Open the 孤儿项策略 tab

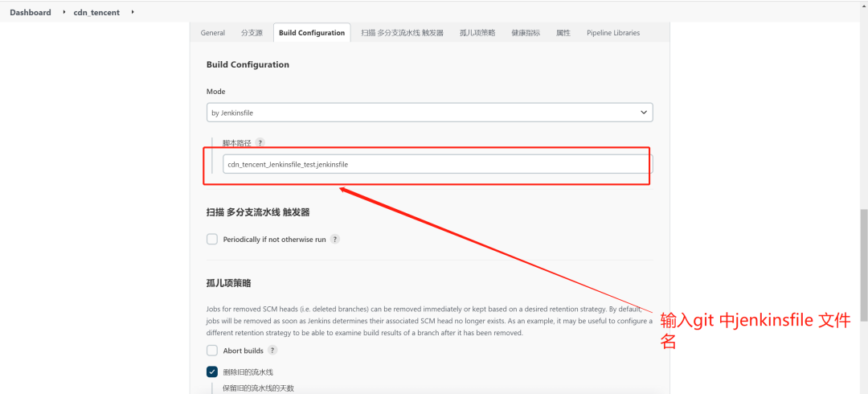(x=477, y=33)
